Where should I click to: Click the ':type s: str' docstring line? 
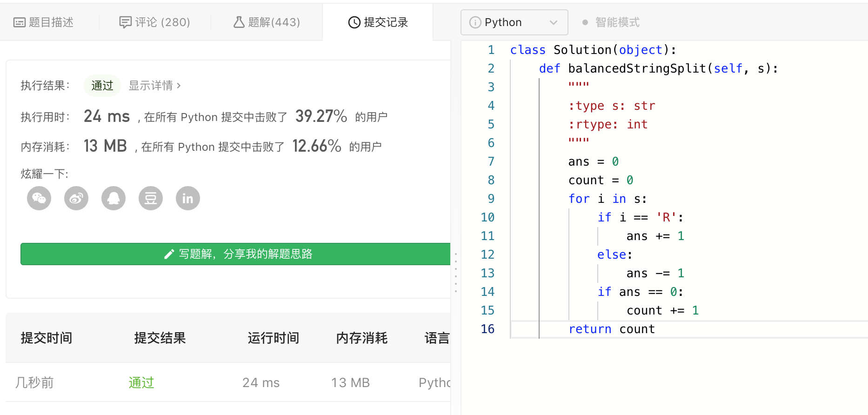tap(612, 106)
